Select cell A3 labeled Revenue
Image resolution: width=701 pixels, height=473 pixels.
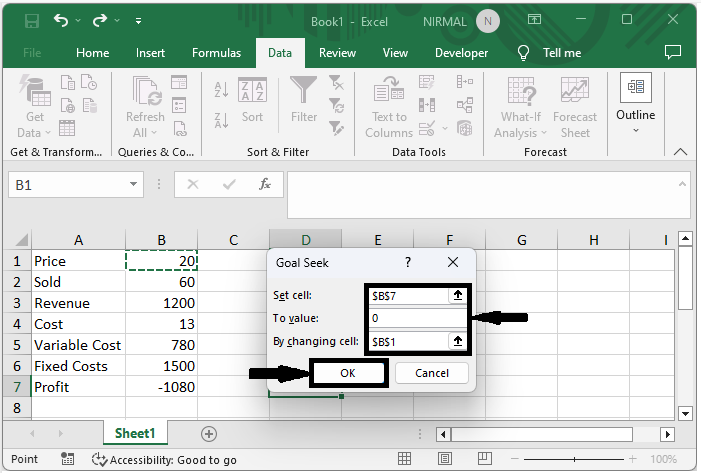(x=78, y=303)
